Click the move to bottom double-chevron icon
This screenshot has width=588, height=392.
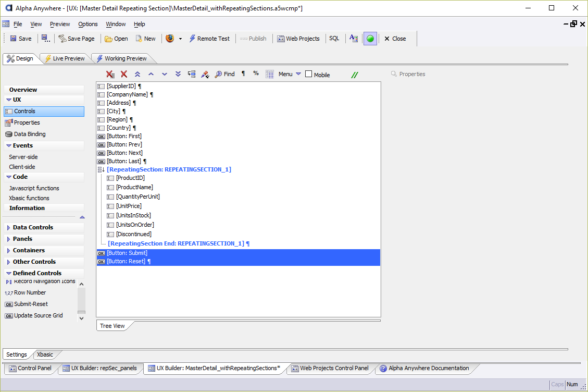(178, 75)
